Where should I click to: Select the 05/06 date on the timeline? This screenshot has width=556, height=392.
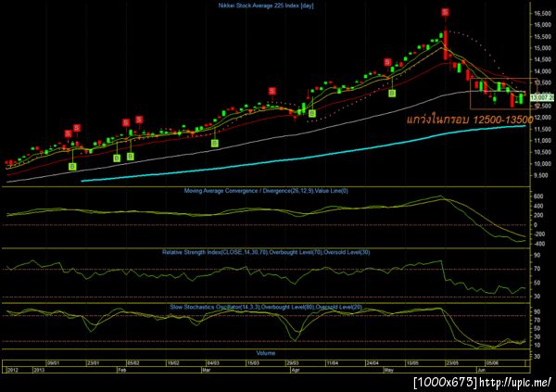click(492, 363)
